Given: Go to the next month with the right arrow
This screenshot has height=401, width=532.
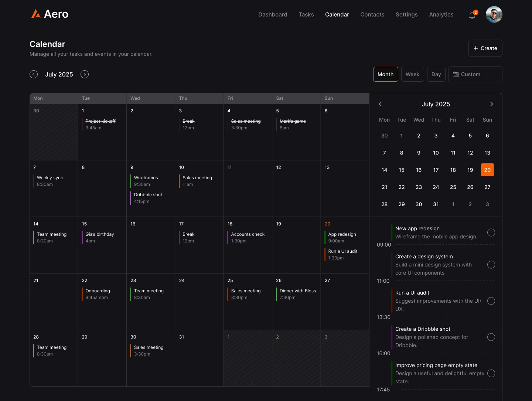Looking at the screenshot, I should pos(85,74).
